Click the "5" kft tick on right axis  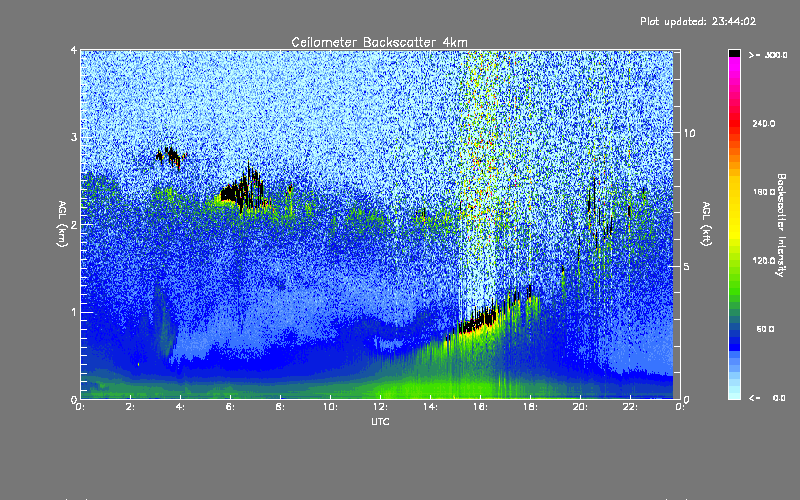(687, 266)
